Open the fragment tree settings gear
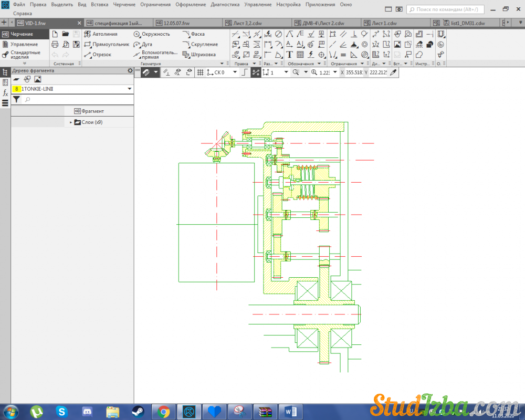Viewport: 525px width, 420px height. coord(130,70)
